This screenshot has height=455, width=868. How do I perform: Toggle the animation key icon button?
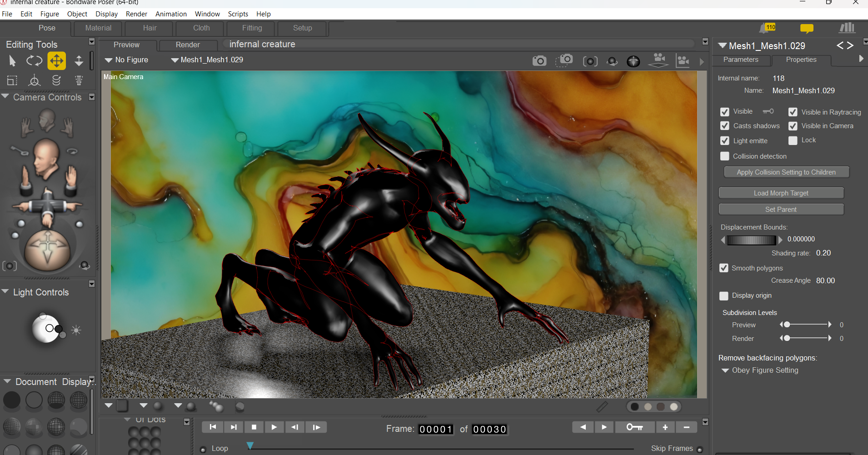(x=635, y=427)
